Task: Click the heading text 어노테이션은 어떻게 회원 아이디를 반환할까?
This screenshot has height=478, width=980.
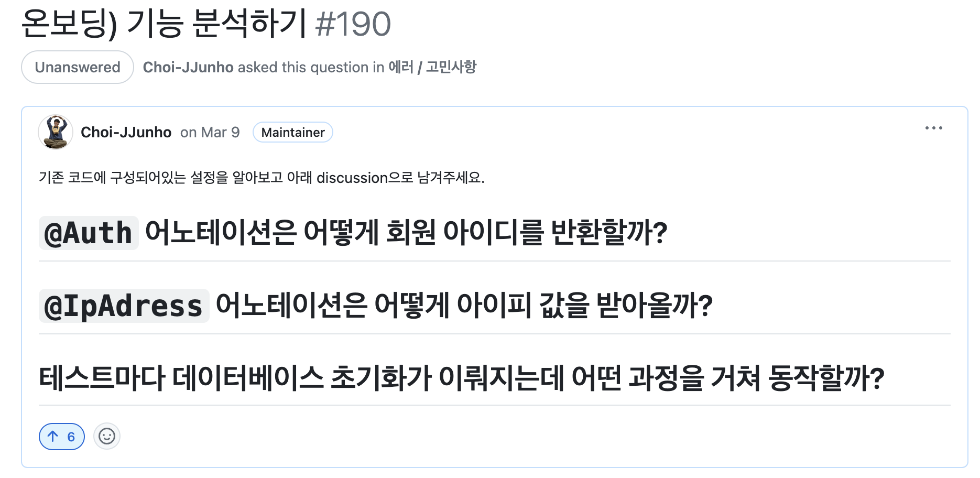Action: (406, 233)
